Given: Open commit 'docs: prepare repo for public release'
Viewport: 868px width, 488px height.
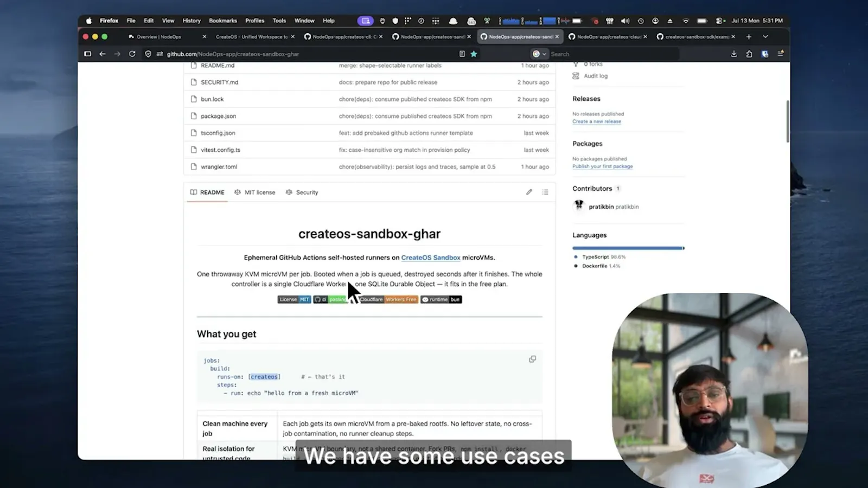Looking at the screenshot, I should click(388, 82).
